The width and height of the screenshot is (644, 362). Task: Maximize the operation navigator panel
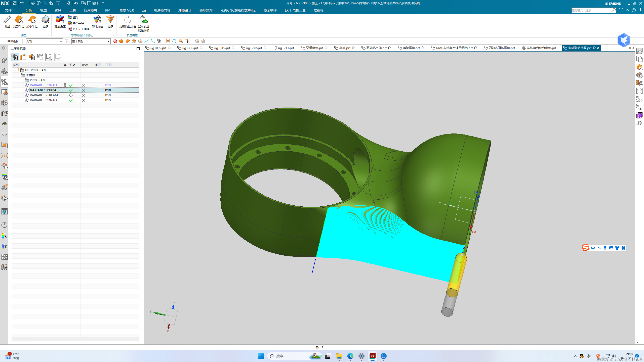pos(138,49)
